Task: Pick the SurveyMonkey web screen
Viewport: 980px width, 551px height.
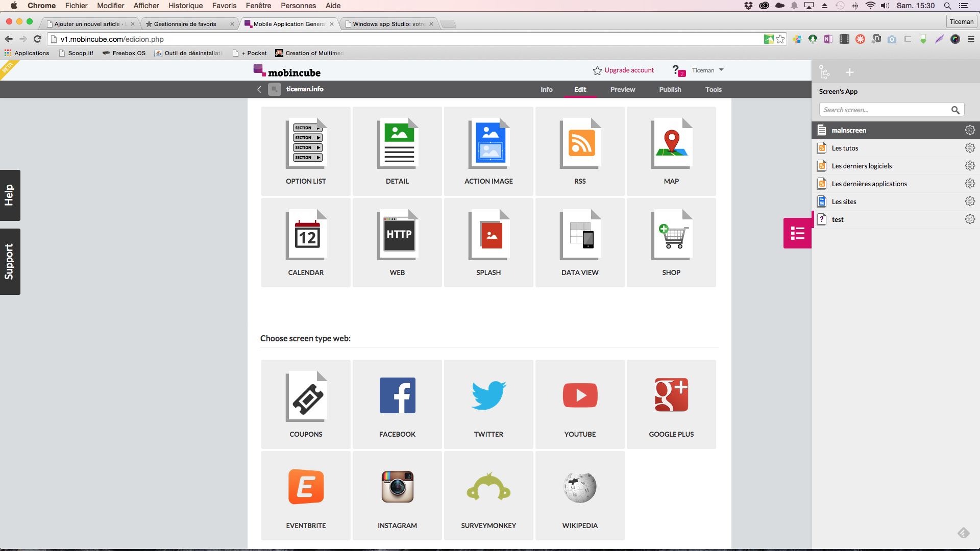Action: [x=488, y=495]
